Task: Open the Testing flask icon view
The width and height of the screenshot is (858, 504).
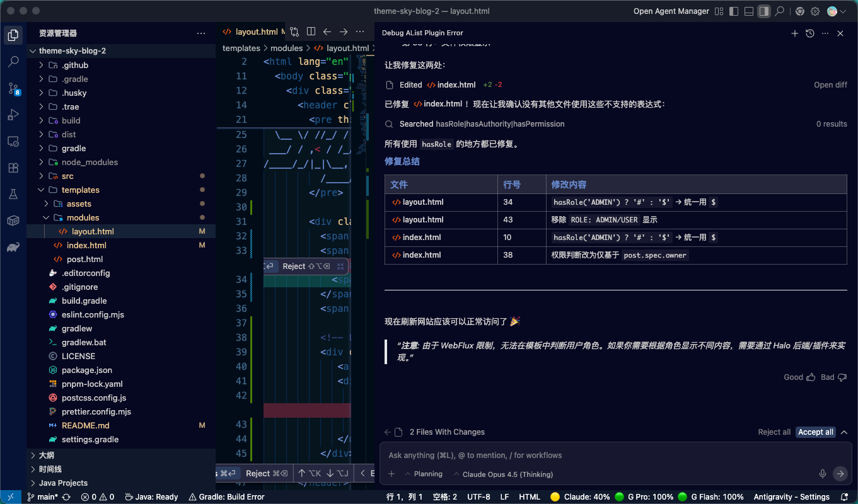Action: click(x=13, y=194)
